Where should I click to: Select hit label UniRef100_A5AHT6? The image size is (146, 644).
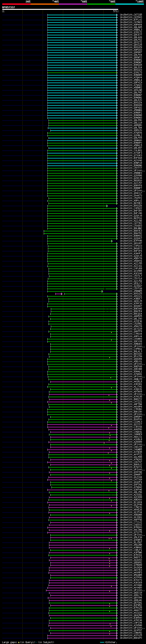click(131, 261)
